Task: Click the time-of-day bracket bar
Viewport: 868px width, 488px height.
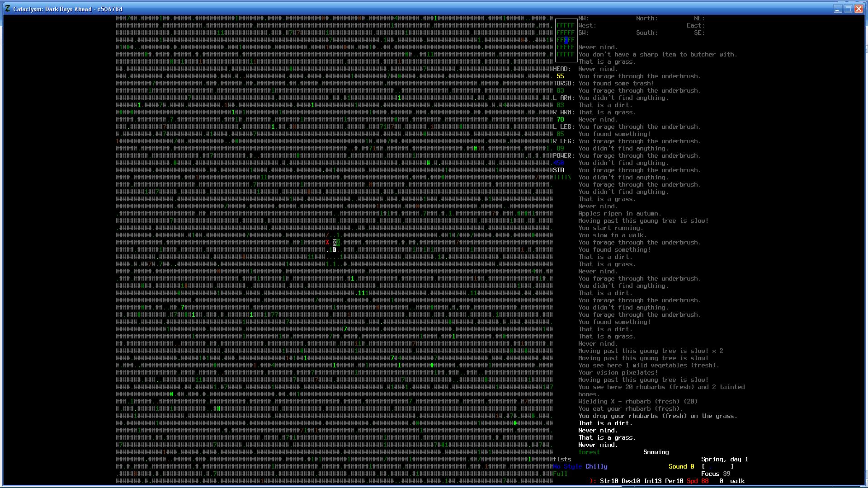Action: point(717,467)
